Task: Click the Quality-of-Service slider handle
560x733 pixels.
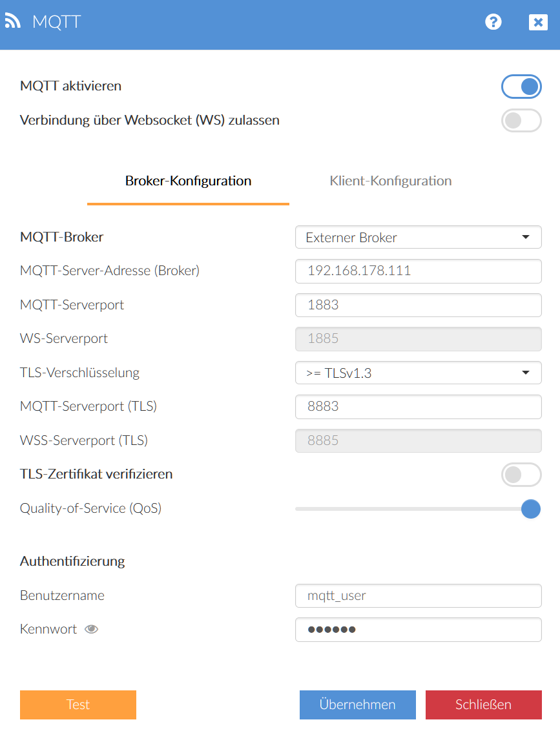Action: pos(530,509)
